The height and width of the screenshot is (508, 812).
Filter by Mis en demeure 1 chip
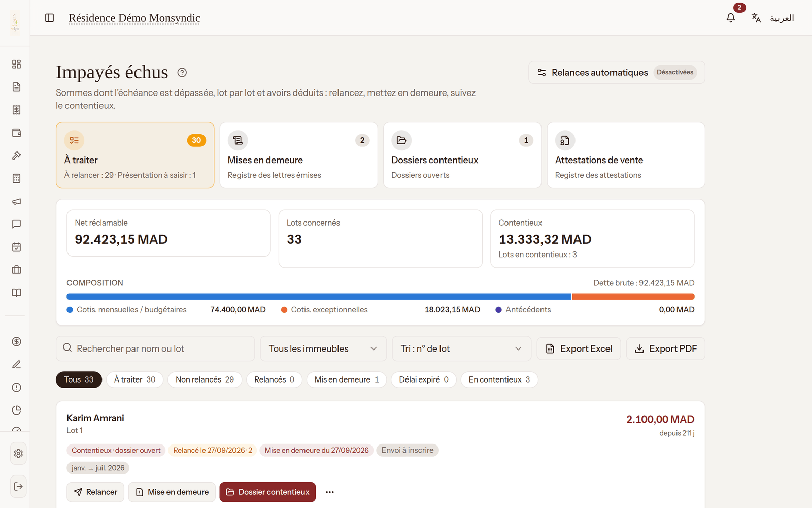(x=347, y=379)
